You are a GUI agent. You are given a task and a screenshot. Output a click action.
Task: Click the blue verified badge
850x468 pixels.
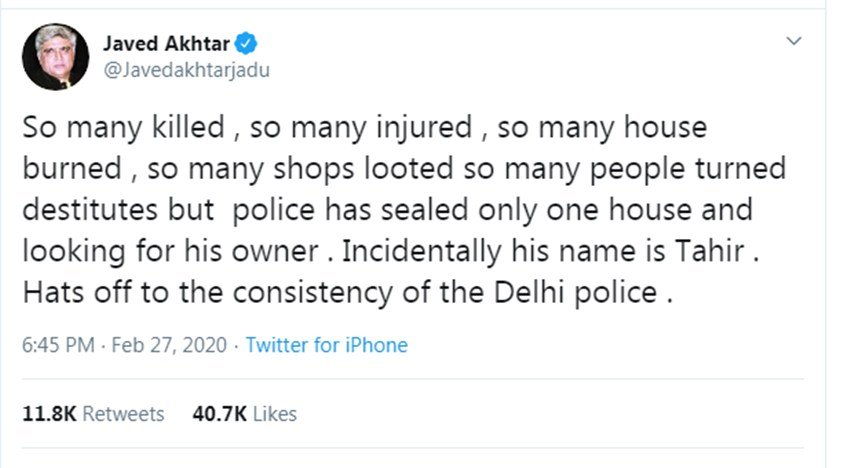point(247,42)
